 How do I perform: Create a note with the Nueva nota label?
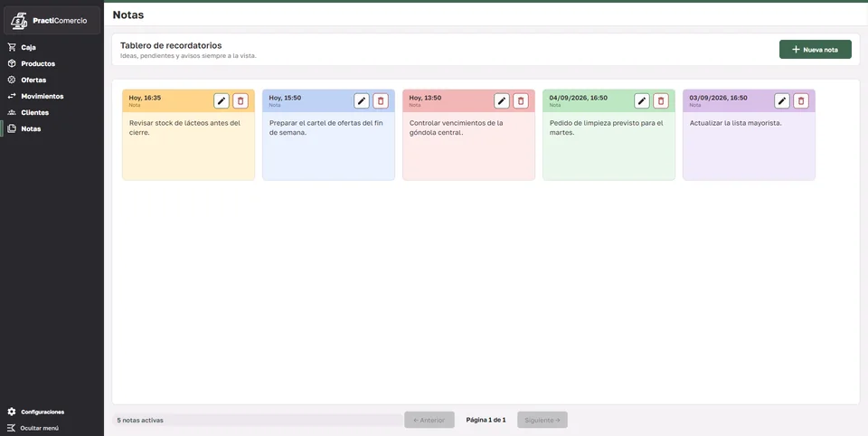tap(820, 50)
